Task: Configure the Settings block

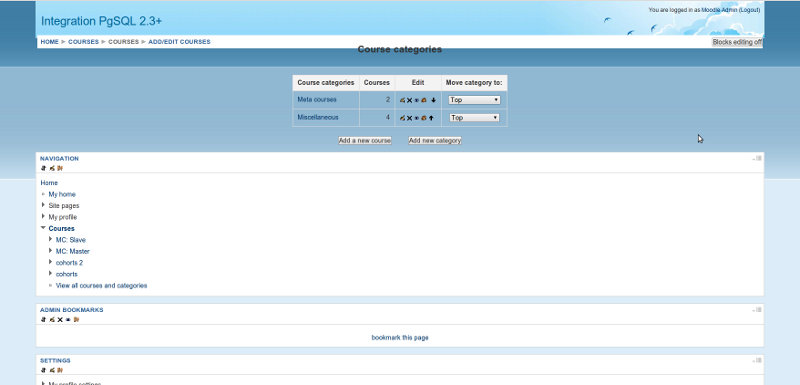Action: click(52, 370)
